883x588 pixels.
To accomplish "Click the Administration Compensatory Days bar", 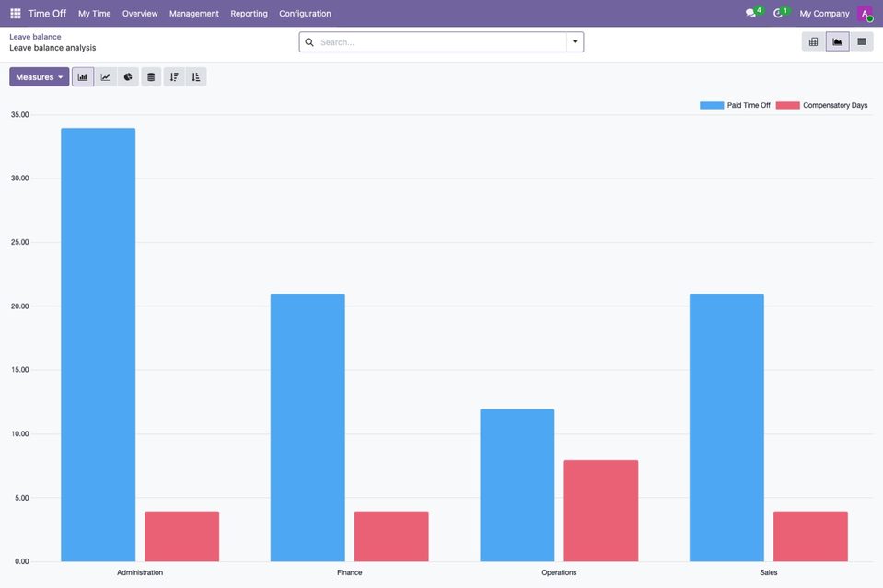I will pyautogui.click(x=182, y=536).
